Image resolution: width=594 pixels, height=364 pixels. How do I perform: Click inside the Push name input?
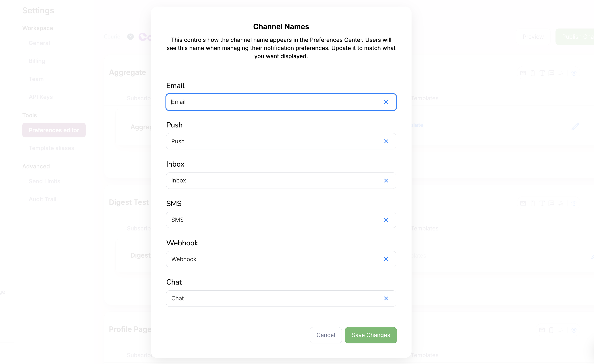click(265, 141)
